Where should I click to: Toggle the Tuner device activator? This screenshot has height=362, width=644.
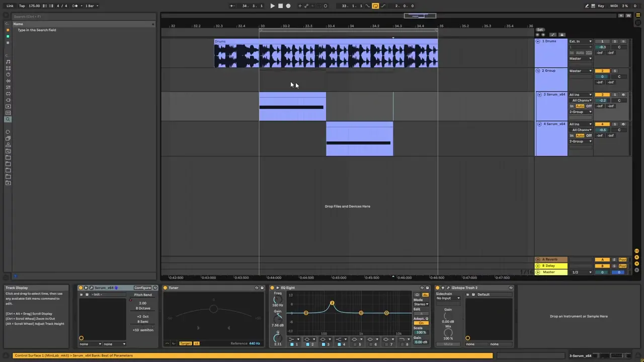point(165,288)
